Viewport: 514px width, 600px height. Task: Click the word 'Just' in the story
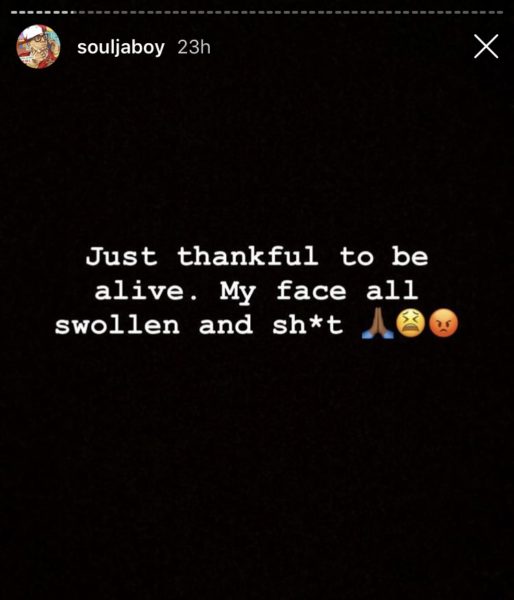[121, 256]
